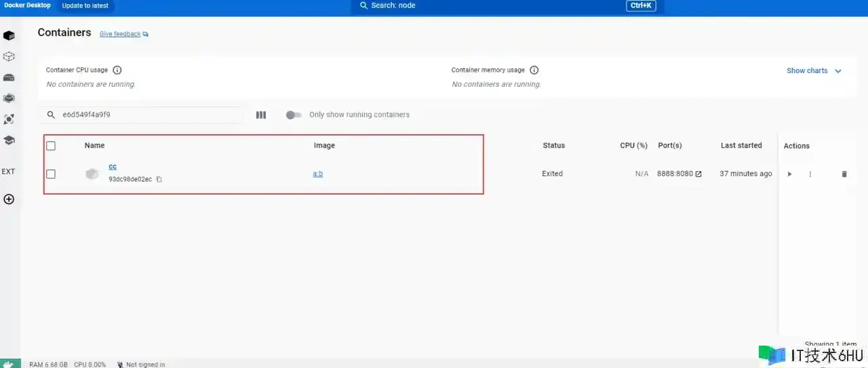Open the Volumes section in sidebar
The width and height of the screenshot is (868, 368).
point(9,77)
